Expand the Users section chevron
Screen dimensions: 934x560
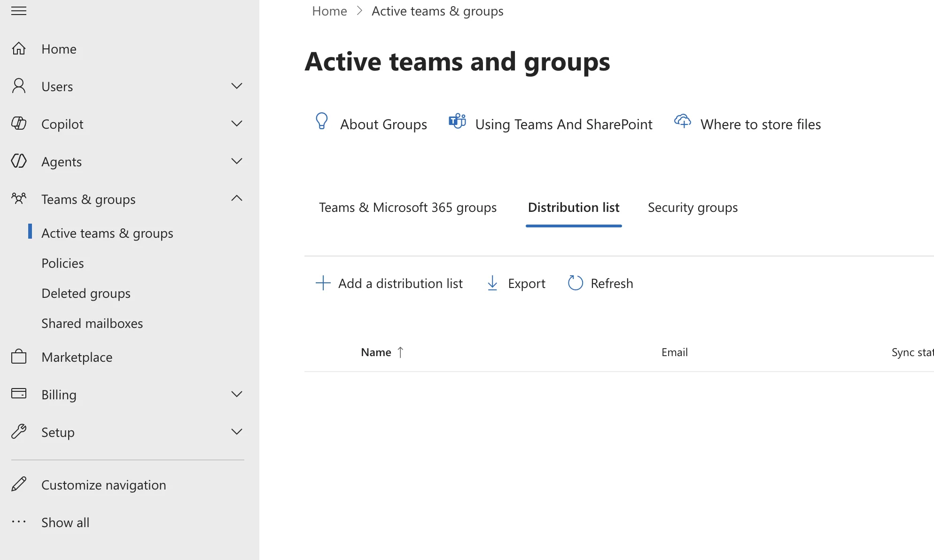[x=237, y=86]
